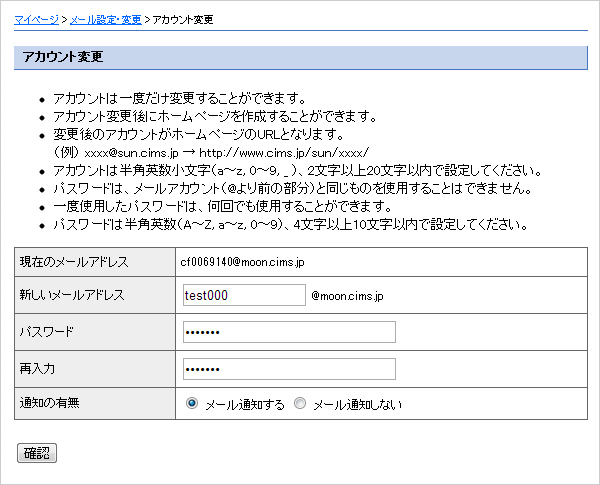The height and width of the screenshot is (485, 600).
Task: Click the last note about 4文字以上10文字以内 passwords
Action: pyautogui.click(x=290, y=224)
